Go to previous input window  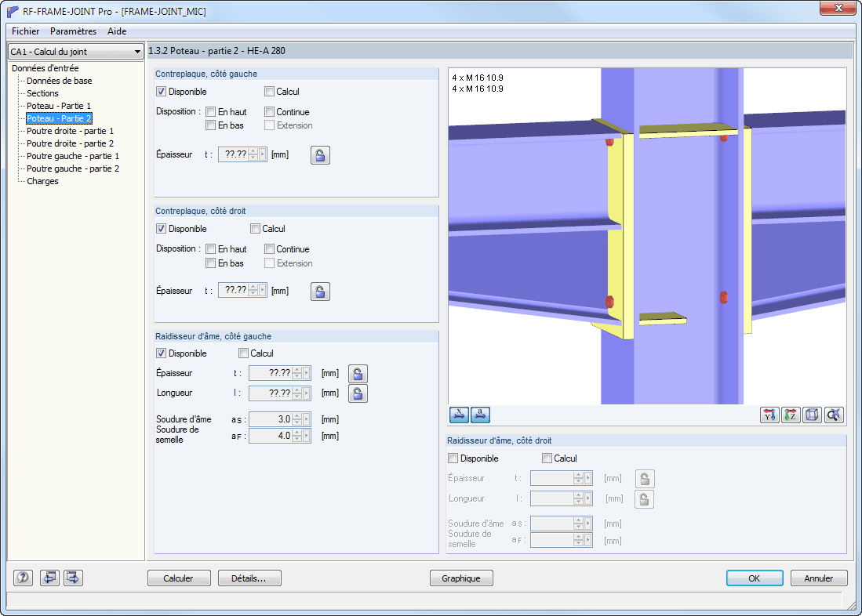50,578
